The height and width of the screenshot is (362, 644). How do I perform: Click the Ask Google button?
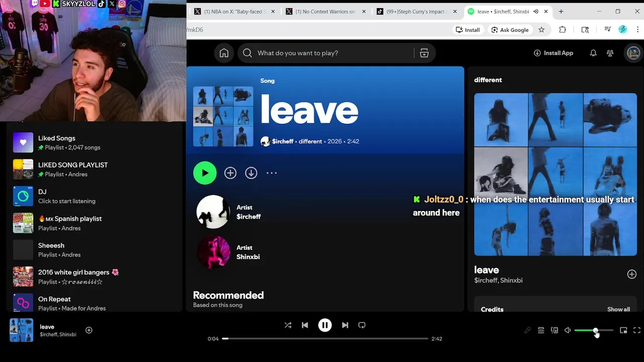[x=510, y=30]
